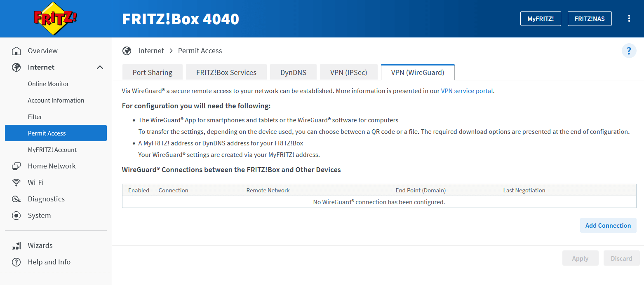Click the Remote Network column header
This screenshot has width=644, height=285.
point(268,190)
